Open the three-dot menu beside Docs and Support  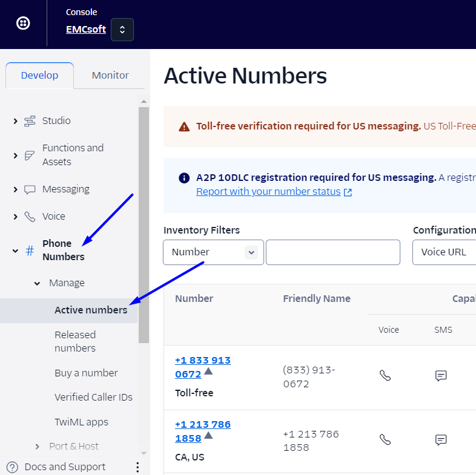click(x=137, y=467)
